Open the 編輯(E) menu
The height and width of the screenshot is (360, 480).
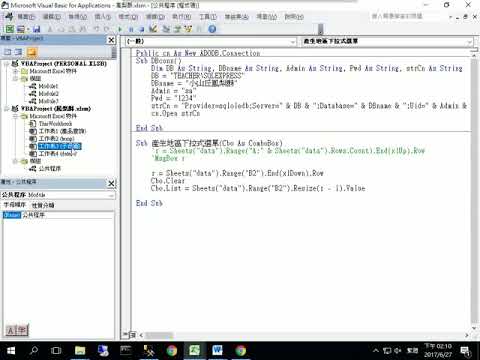pyautogui.click(x=52, y=17)
